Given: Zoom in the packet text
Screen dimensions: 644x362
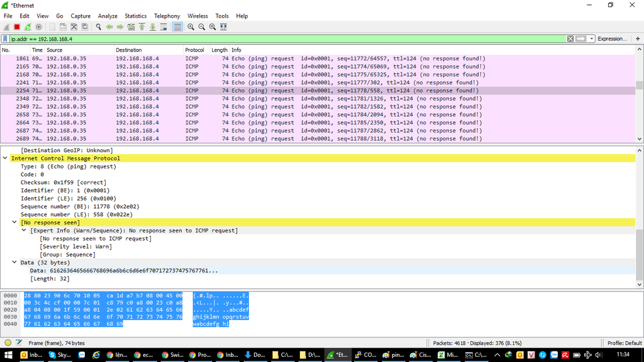Looking at the screenshot, I should [x=191, y=27].
